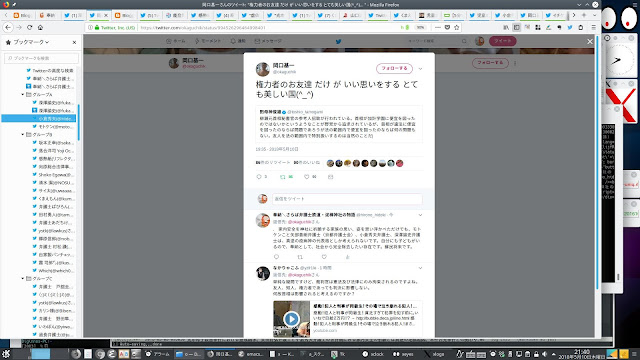Viewport: 640px width, 360px height.
Task: Reply to the first reply using its bubble icon
Action: 276,257
